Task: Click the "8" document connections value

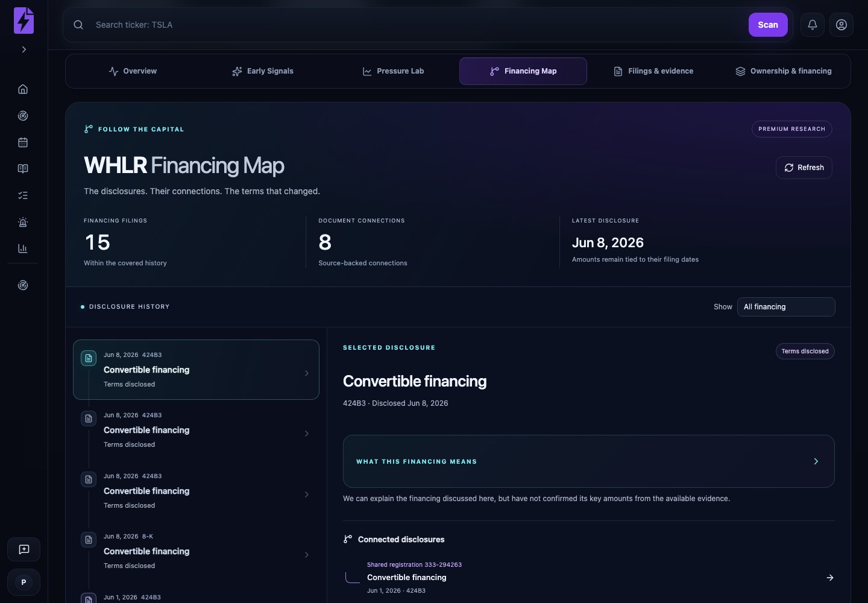Action: coord(325,242)
